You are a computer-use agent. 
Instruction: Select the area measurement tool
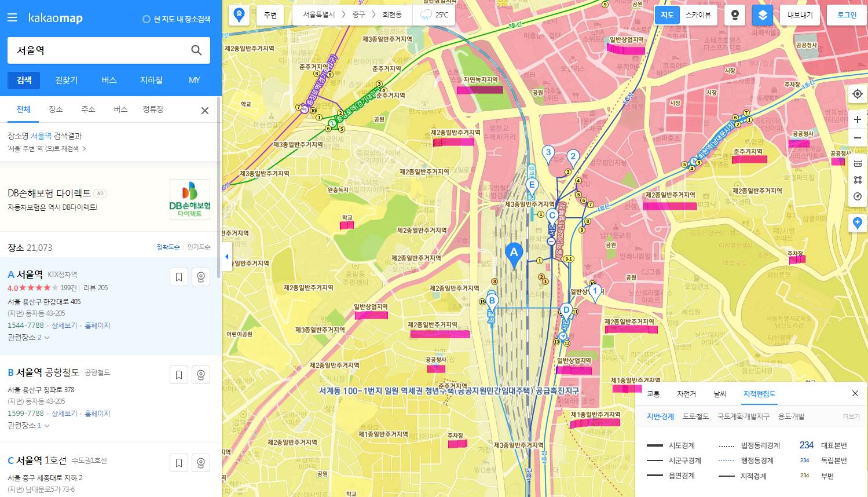[x=858, y=180]
